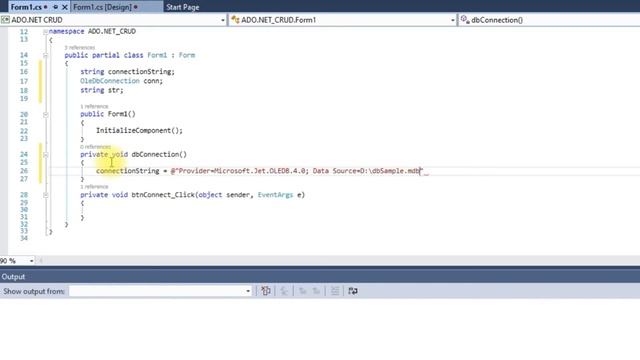Click the Clear All output icon

point(335,291)
